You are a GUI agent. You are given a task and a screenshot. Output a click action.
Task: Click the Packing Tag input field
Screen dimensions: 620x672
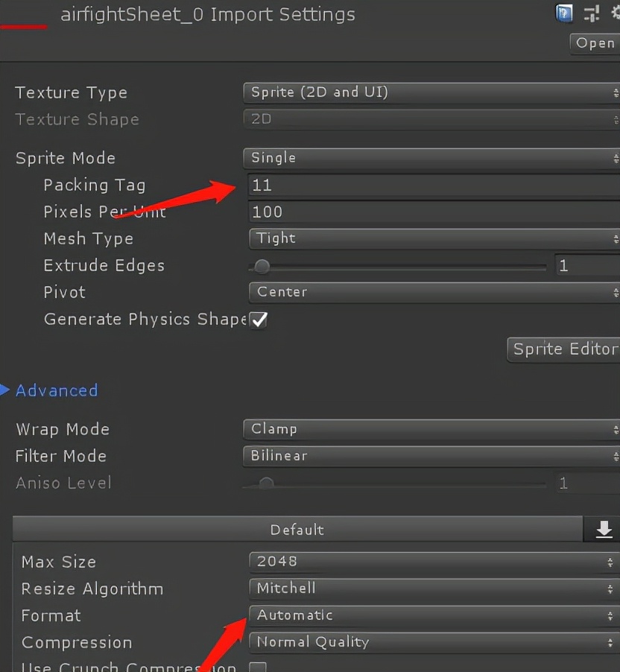click(432, 185)
